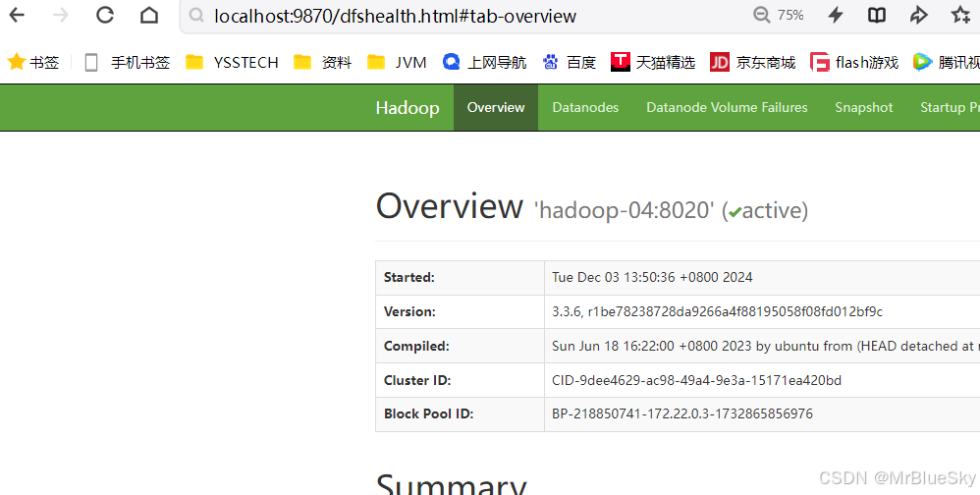Click the Started: row label
Viewport: 980px width, 495px height.
click(x=409, y=278)
